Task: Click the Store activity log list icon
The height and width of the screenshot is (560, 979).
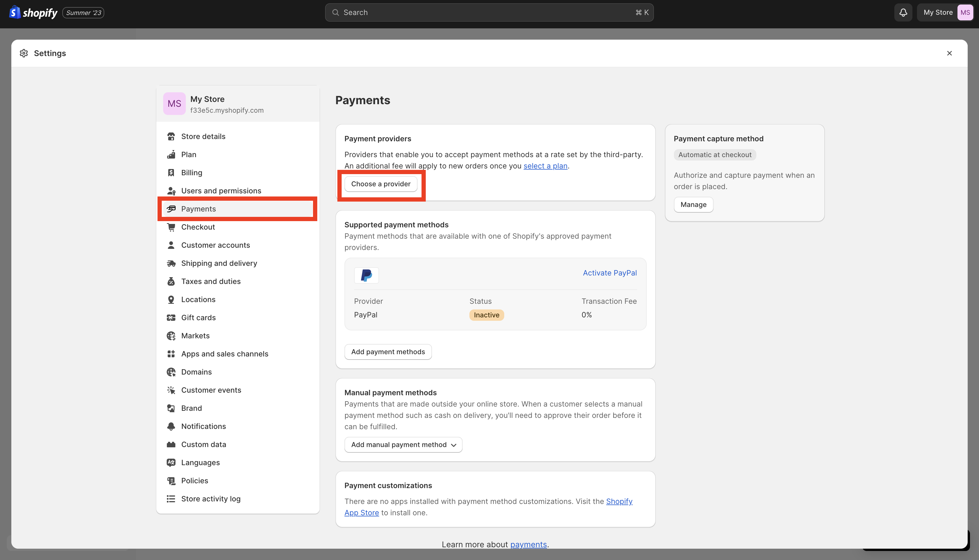Action: click(172, 499)
